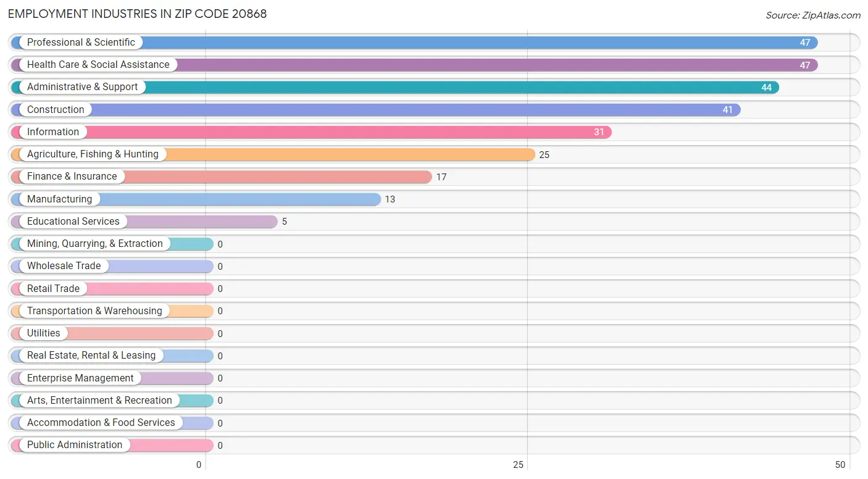The image size is (868, 479).
Task: Click the 0 value beside Retail Trade bar
Action: 220,289
